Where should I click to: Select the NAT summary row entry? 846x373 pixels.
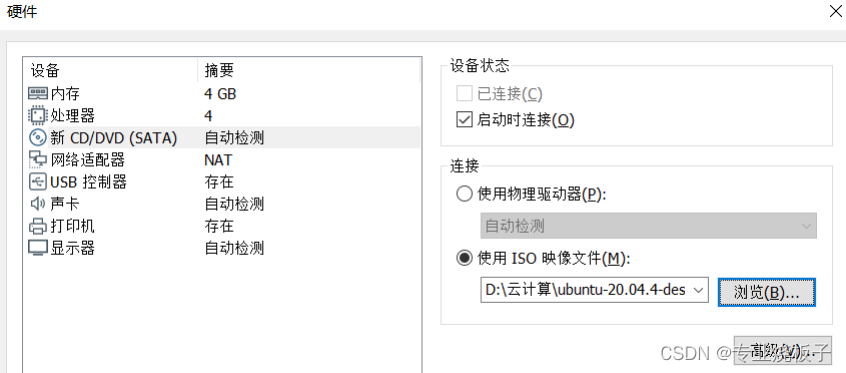(x=218, y=160)
